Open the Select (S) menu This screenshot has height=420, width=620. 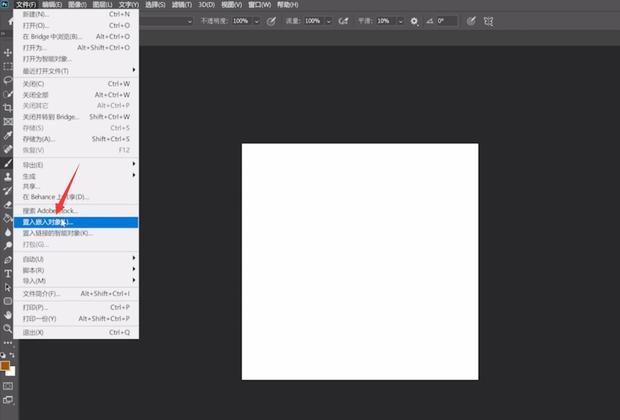coord(155,5)
